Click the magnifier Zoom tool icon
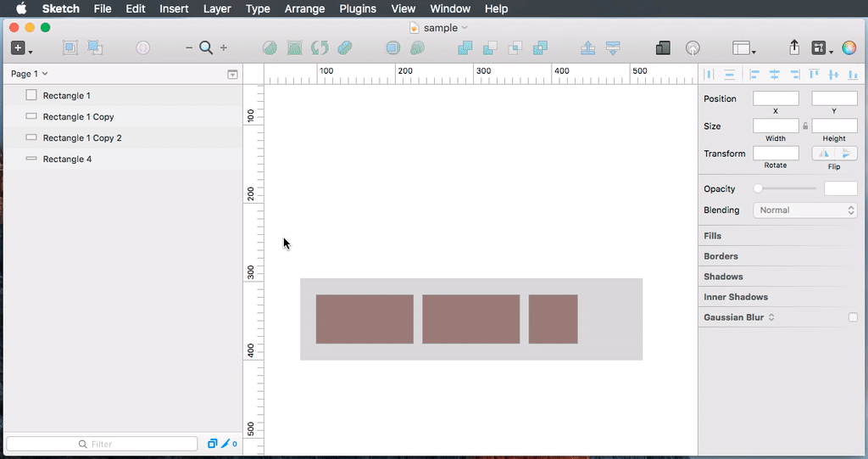 pos(206,48)
